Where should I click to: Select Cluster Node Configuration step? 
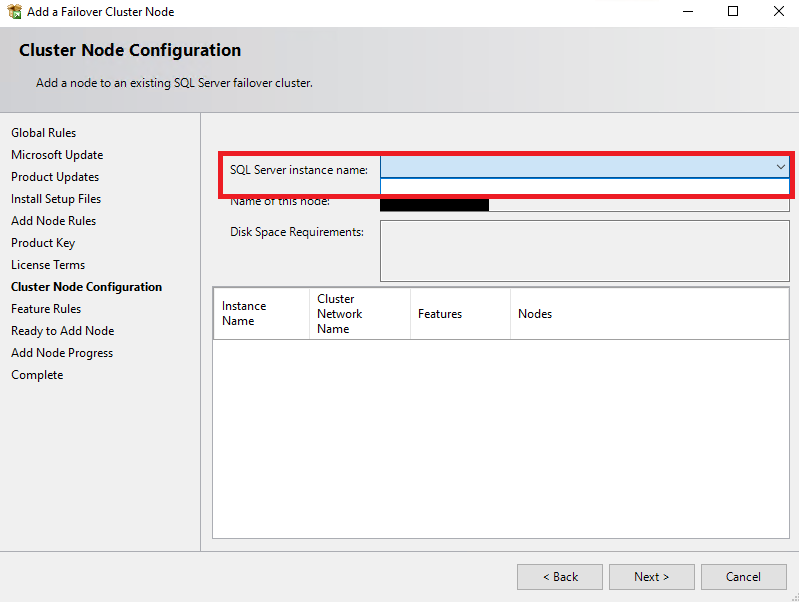[87, 286]
